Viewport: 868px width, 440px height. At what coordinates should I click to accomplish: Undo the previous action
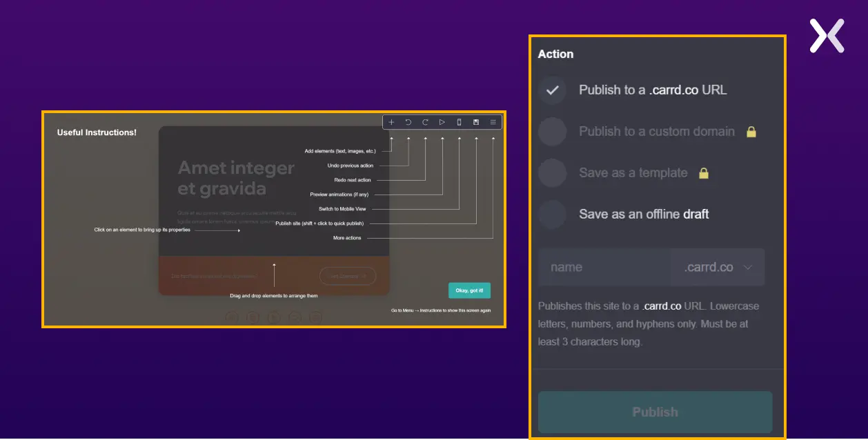pyautogui.click(x=408, y=122)
